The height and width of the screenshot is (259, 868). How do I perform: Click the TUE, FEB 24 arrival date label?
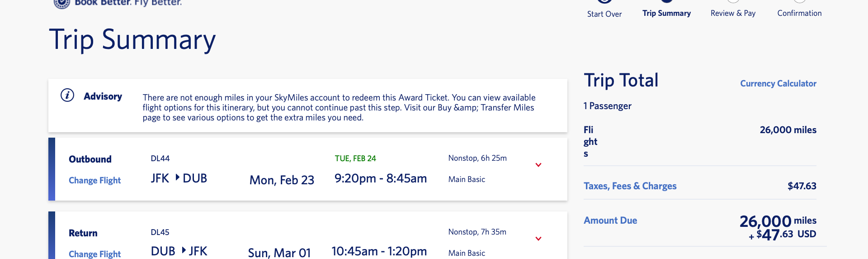tap(355, 158)
